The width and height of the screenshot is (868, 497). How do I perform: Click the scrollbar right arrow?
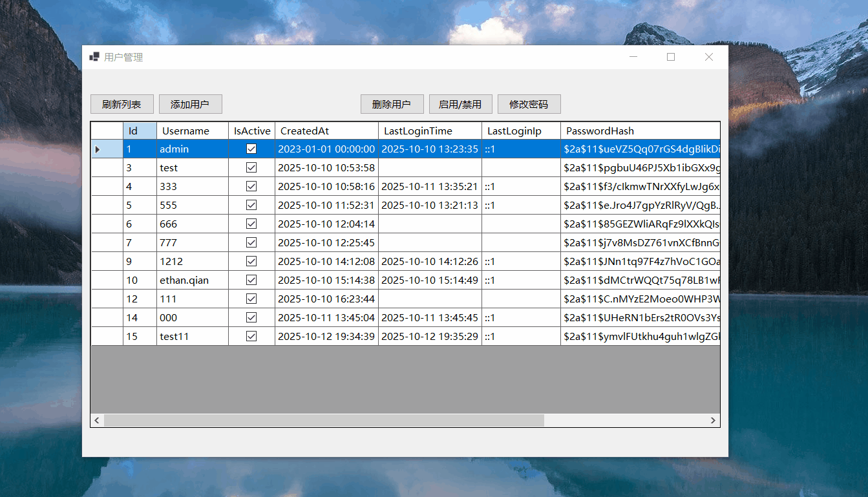point(714,420)
